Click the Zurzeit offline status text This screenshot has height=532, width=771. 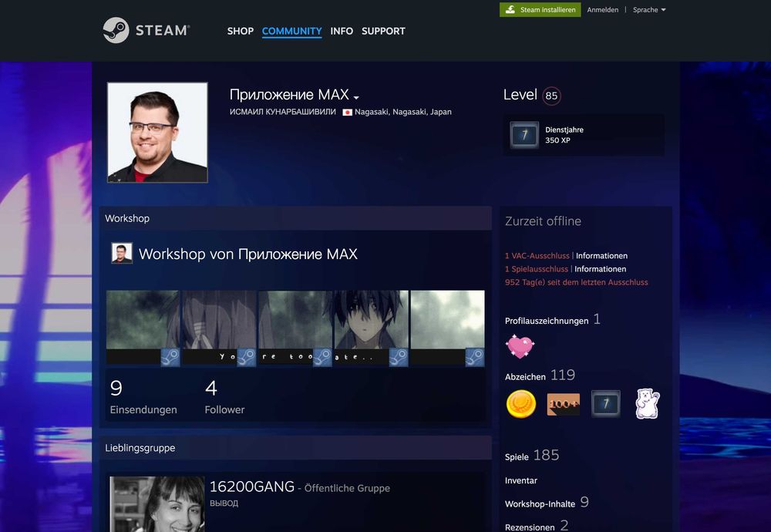pos(543,221)
